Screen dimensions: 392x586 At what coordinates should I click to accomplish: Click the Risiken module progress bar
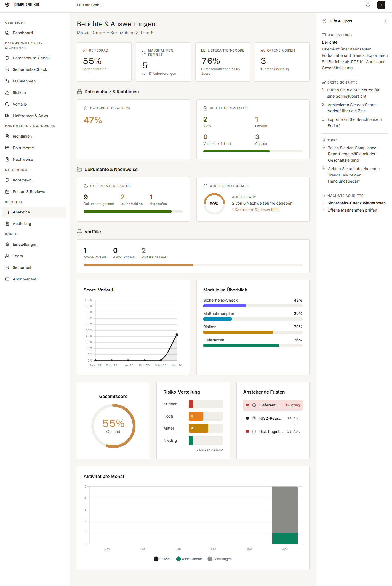coord(252,332)
